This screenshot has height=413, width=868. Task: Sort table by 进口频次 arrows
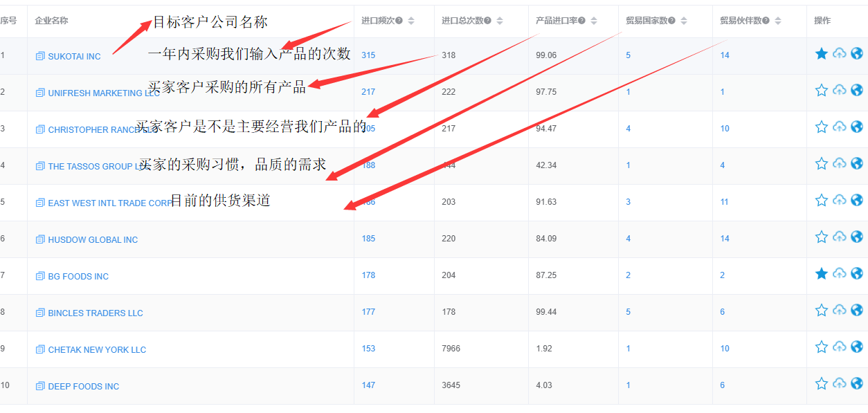coord(411,21)
